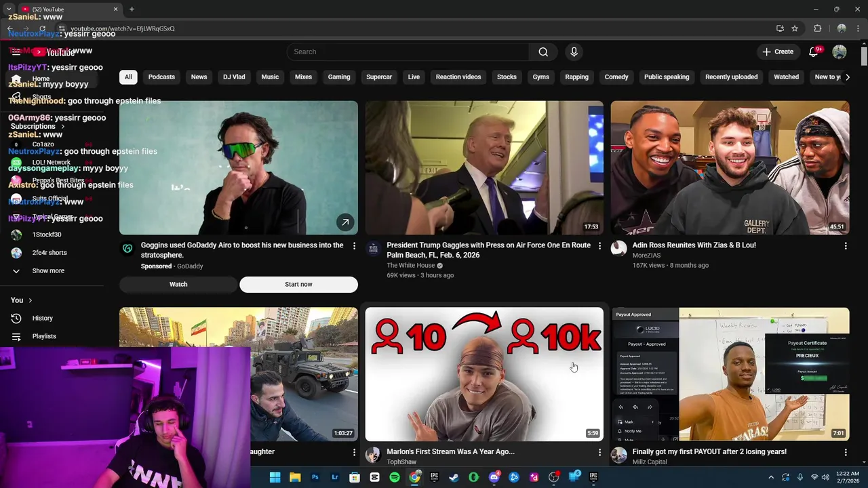Expand the Subscriptions section chevron
The image size is (868, 488).
pos(63,126)
